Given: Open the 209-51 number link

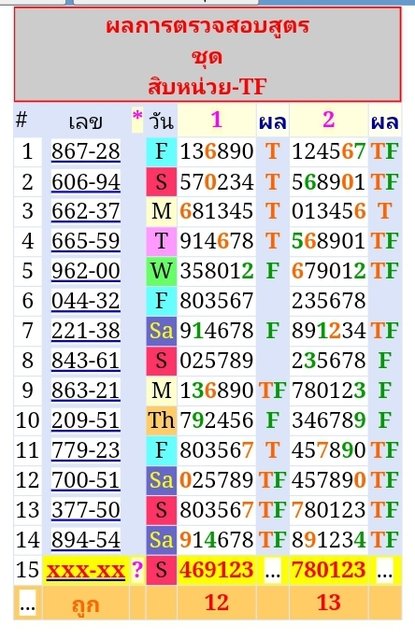Looking at the screenshot, I should click(x=86, y=420).
